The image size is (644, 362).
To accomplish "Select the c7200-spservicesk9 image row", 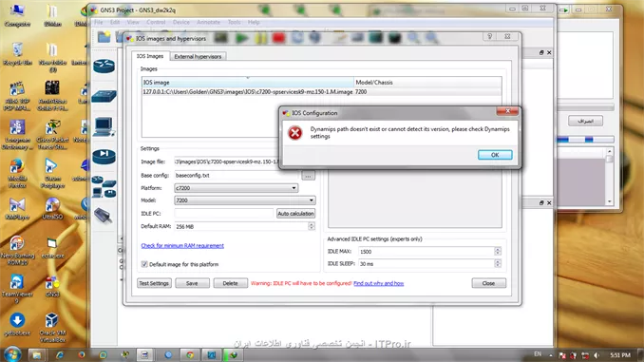I will point(322,92).
